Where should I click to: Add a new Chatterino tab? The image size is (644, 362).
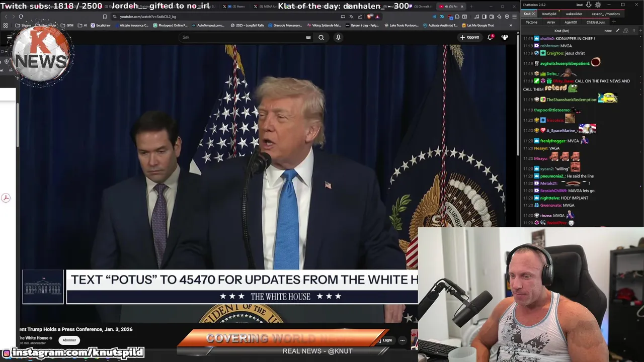click(613, 22)
